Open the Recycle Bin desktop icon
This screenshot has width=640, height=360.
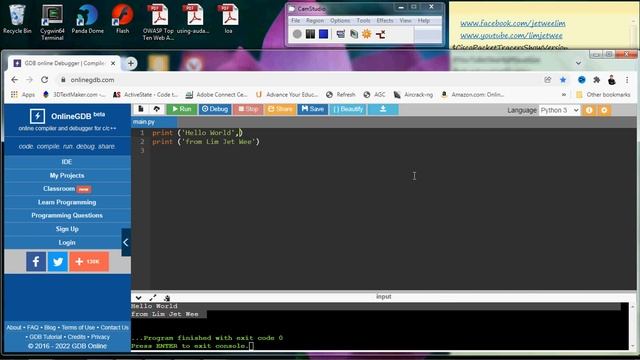pyautogui.click(x=17, y=19)
